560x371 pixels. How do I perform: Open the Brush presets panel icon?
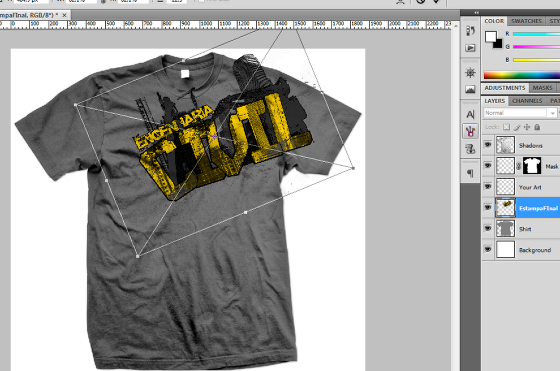[x=470, y=131]
